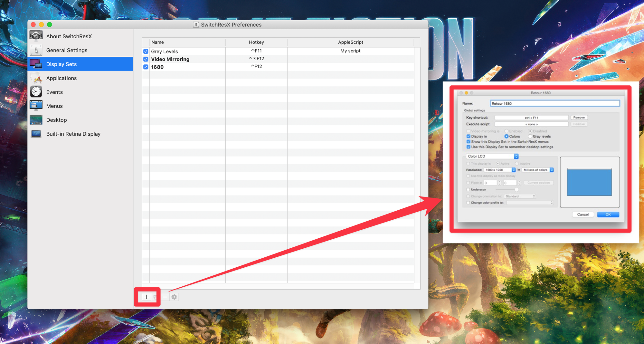Screen dimensions: 644x344
Task: Click the Current position button
Action: tap(539, 183)
